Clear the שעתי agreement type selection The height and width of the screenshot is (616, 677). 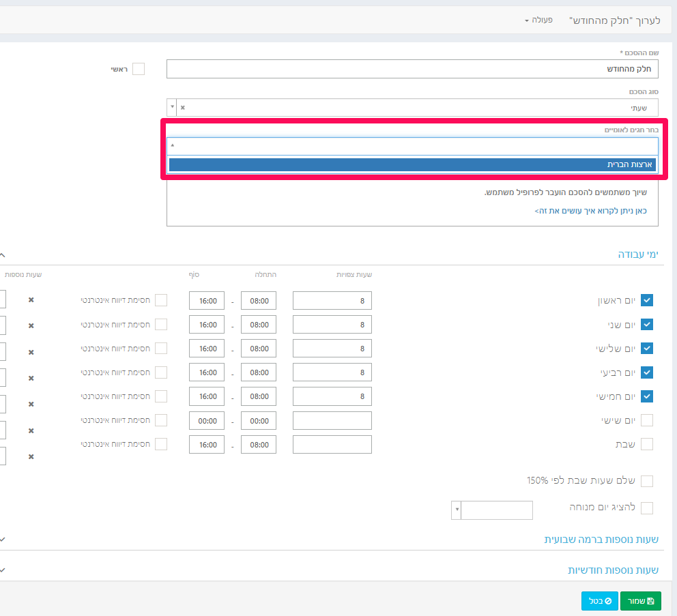pos(182,108)
